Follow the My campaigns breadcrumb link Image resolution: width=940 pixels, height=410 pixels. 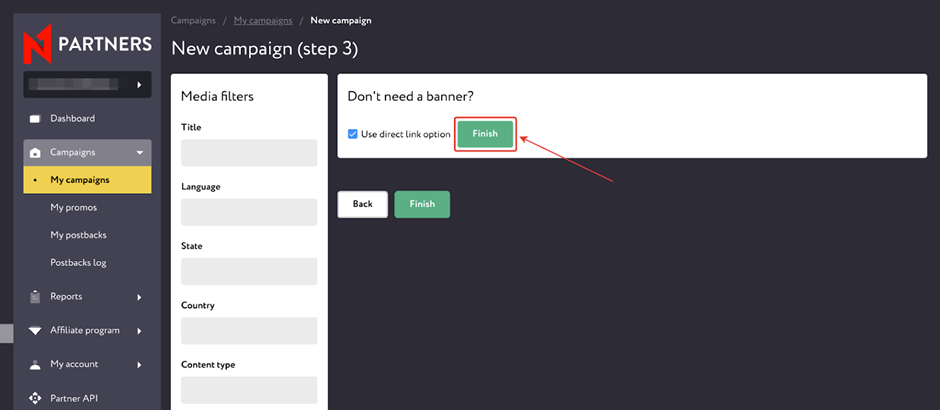click(265, 20)
